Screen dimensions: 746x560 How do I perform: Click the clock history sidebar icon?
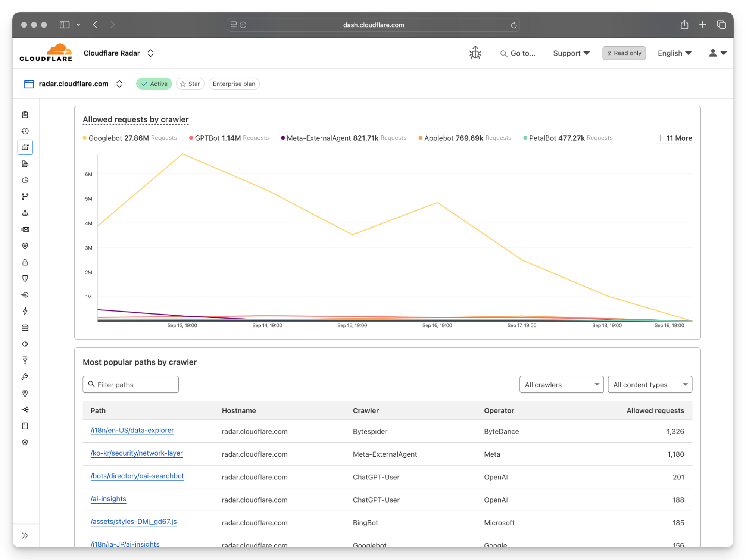pos(25,131)
